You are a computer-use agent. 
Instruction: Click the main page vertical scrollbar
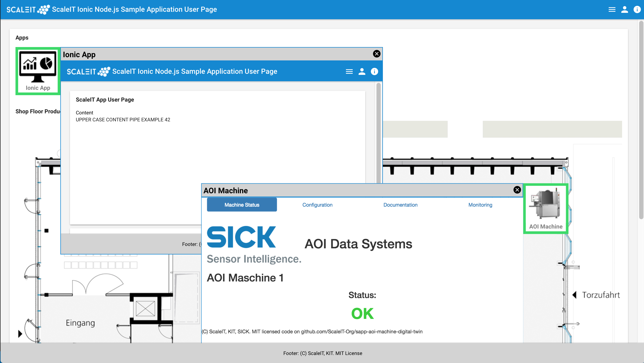641,120
